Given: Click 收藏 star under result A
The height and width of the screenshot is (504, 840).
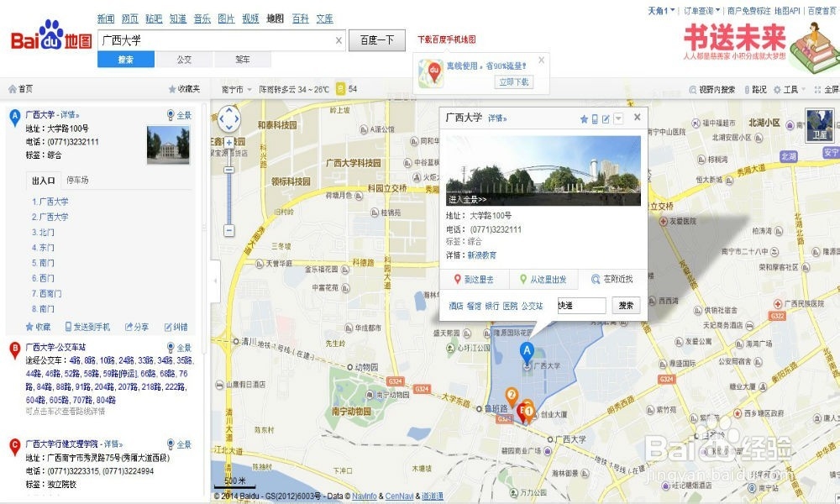Looking at the screenshot, I should pyautogui.click(x=38, y=327).
